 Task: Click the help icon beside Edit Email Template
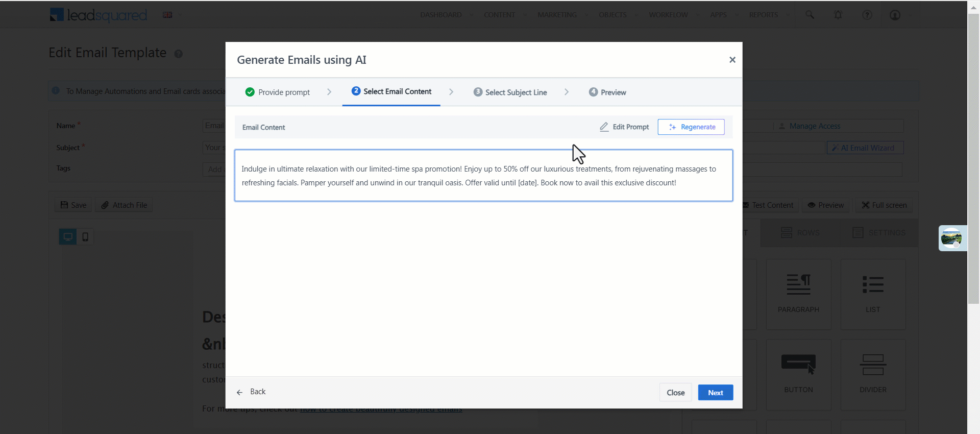(178, 54)
